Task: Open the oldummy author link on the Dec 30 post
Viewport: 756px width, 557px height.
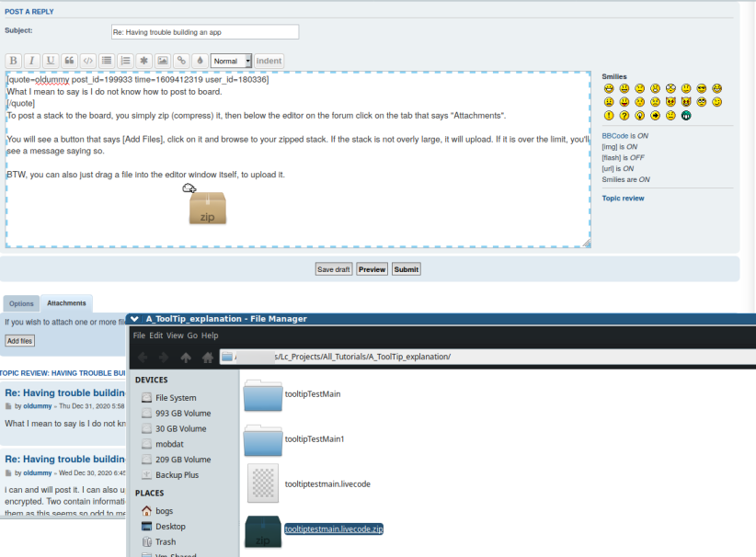Action: (37, 473)
